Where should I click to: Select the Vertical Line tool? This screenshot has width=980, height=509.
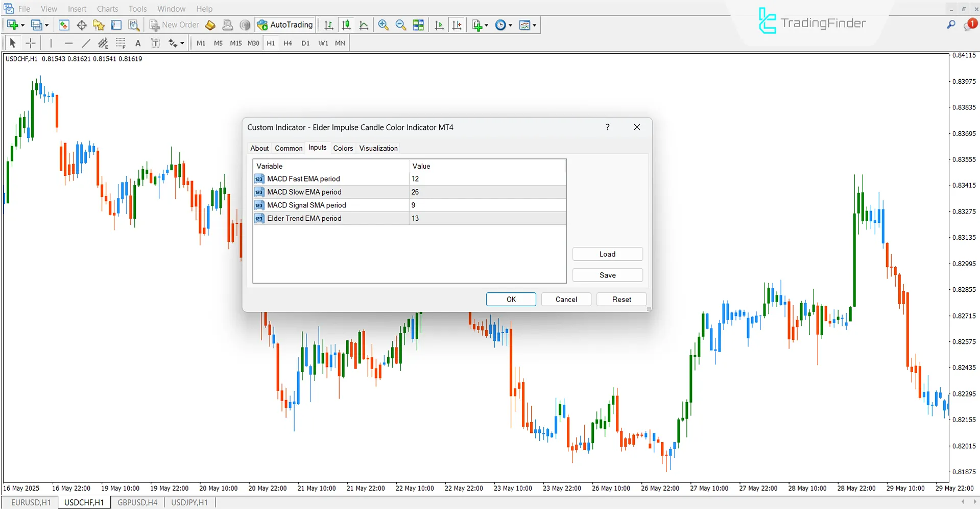[51, 43]
